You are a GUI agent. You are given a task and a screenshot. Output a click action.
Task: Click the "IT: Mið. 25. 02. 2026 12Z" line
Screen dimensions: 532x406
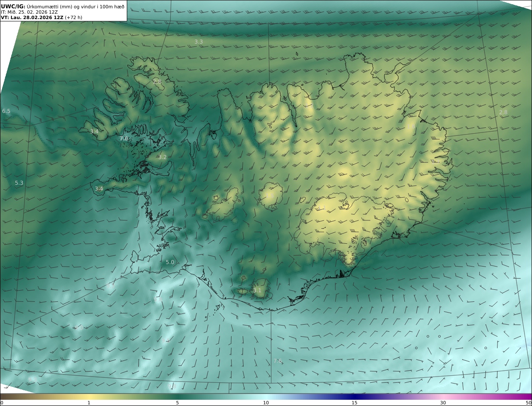(x=30, y=12)
